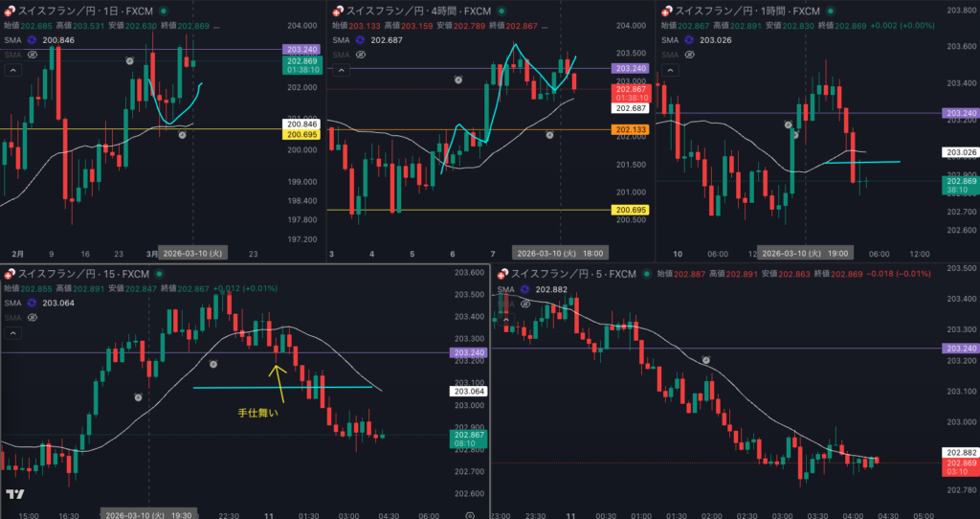The height and width of the screenshot is (519, 980).
Task: Click the alert clock icon in the 5-minute chart
Action: click(x=706, y=360)
